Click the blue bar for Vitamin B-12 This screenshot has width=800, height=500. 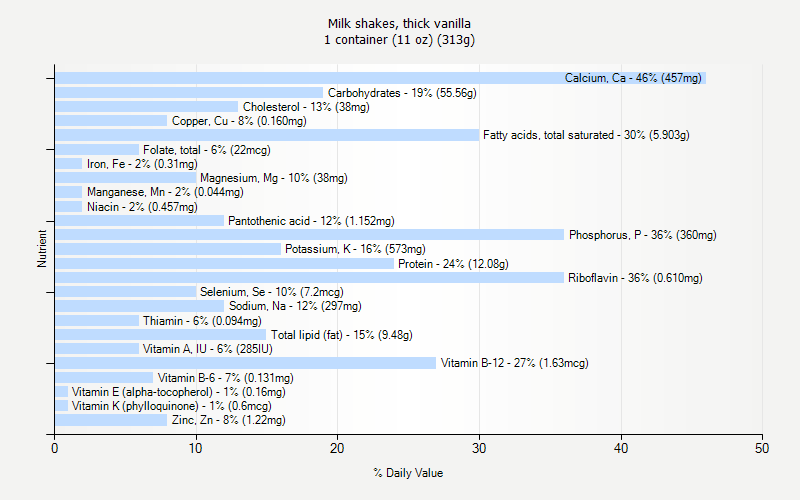click(x=245, y=363)
